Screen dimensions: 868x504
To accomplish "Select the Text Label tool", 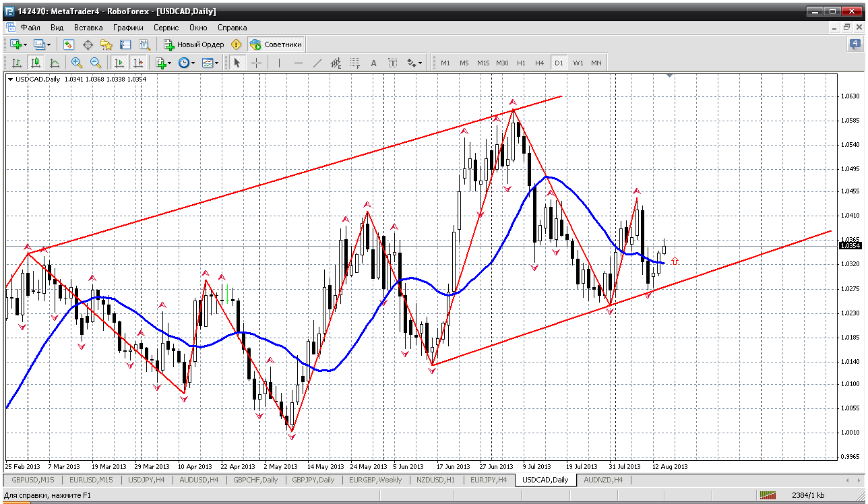I will (393, 63).
